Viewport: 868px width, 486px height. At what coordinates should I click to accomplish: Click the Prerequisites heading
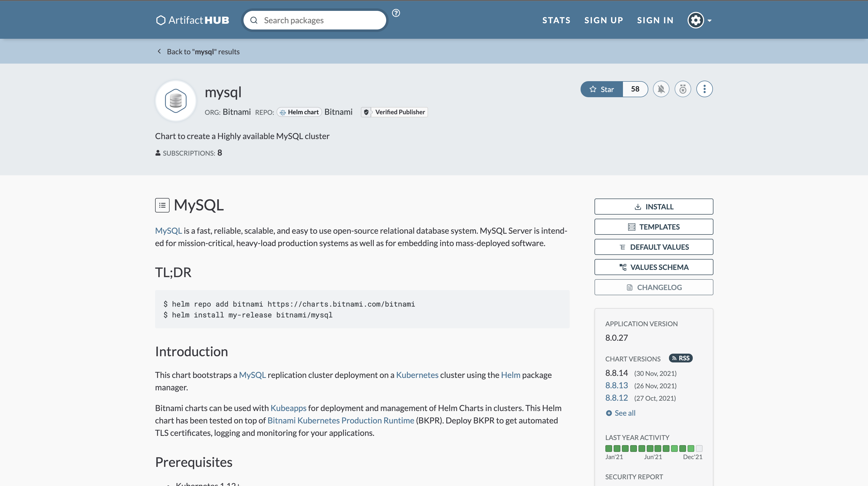click(x=194, y=462)
